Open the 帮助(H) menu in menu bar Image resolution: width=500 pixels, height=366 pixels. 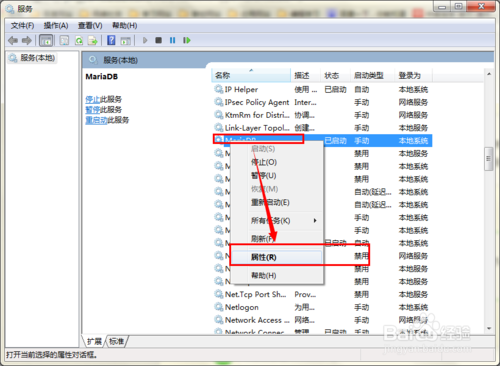pyautogui.click(x=125, y=26)
